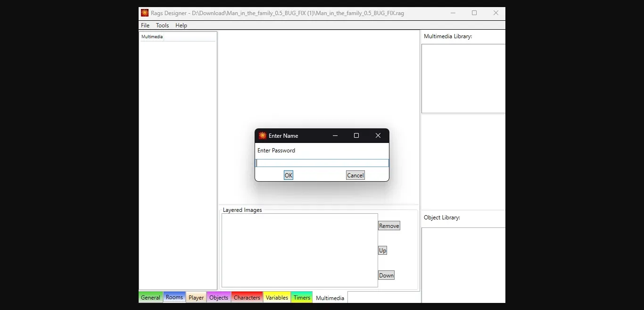This screenshot has width=644, height=310.
Task: Click Remove beside the Layered Images list
Action: (x=389, y=226)
